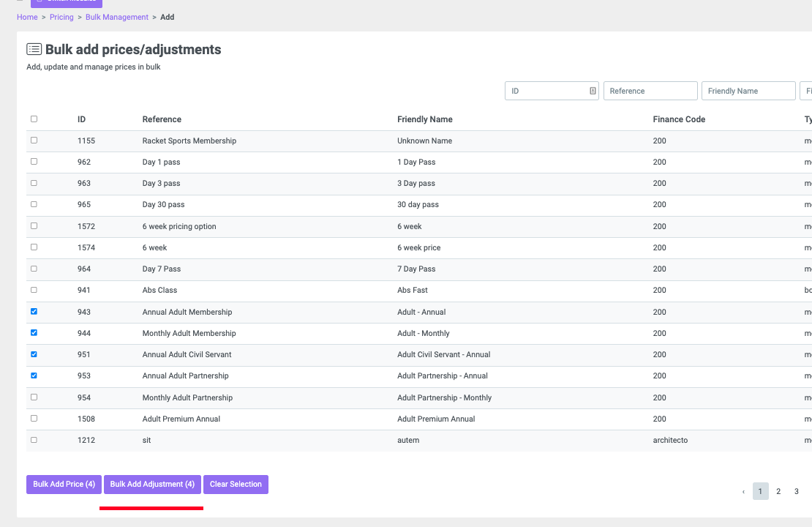The width and height of the screenshot is (812, 527).
Task: Focus the Reference filter input
Action: [650, 91]
